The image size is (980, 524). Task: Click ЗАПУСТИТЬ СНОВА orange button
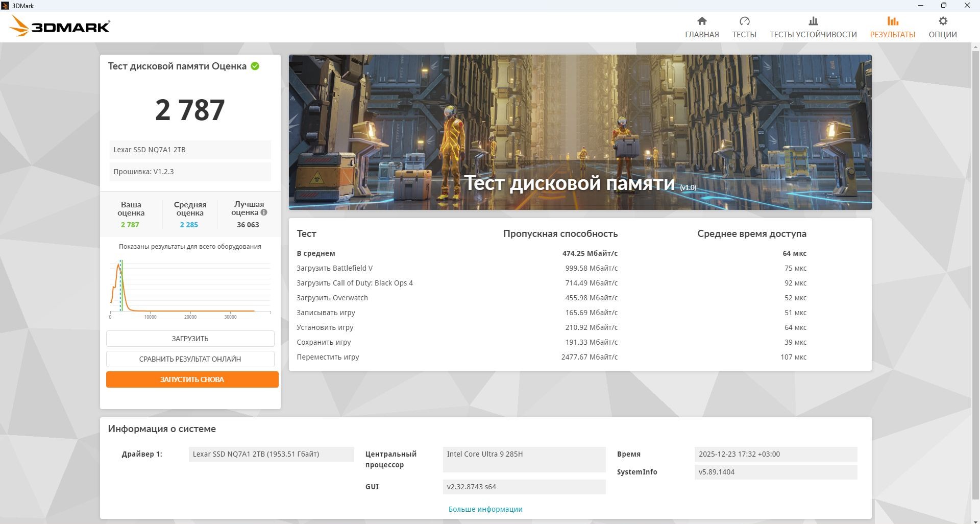192,379
